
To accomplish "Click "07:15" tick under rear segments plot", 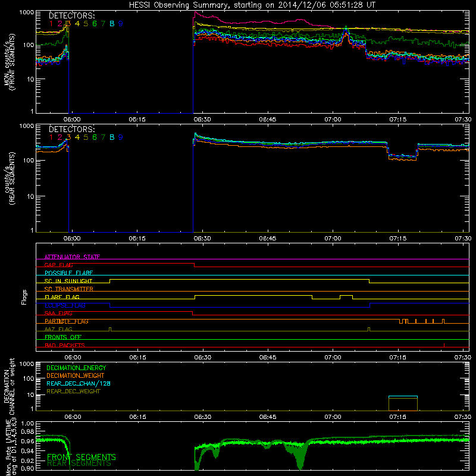I will coord(398,239).
